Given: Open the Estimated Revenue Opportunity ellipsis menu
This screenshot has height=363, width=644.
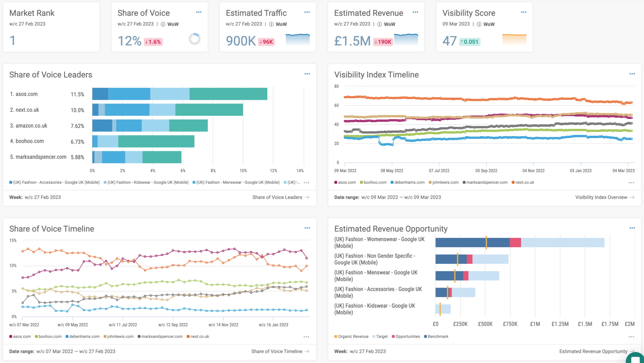Looking at the screenshot, I should (x=632, y=228).
